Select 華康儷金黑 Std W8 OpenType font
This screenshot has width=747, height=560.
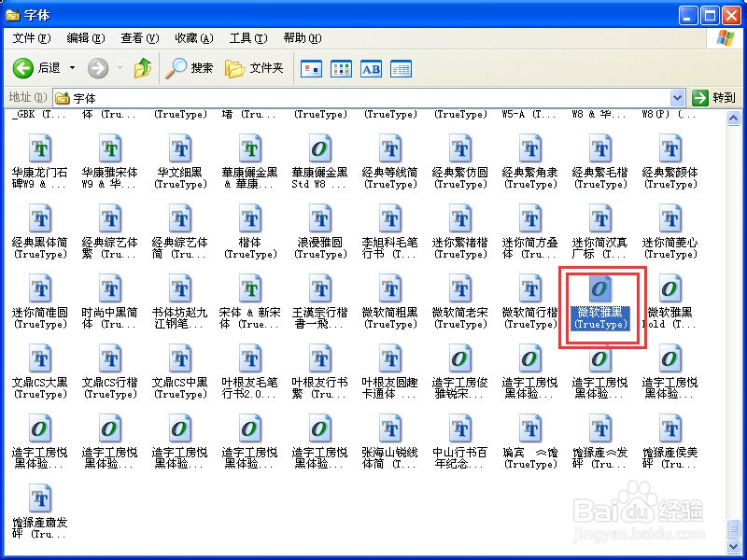pos(320,148)
